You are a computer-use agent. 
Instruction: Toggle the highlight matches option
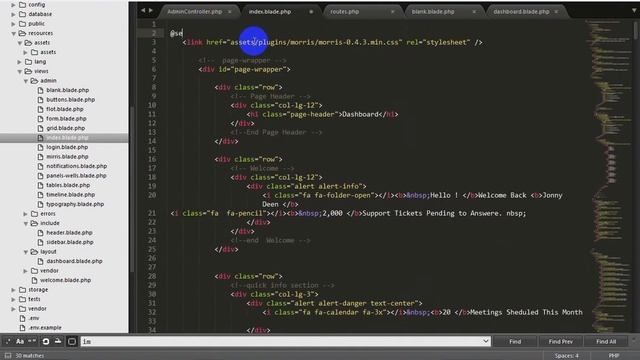[x=72, y=341]
